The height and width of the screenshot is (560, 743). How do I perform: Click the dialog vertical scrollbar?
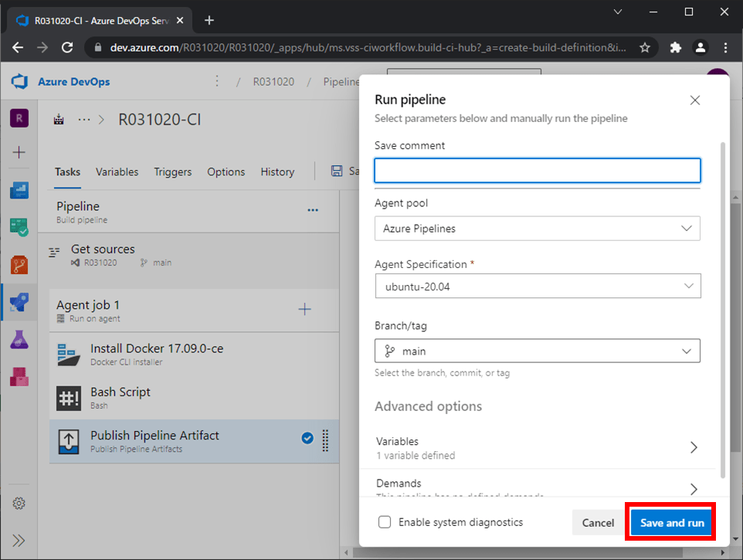pos(723,311)
